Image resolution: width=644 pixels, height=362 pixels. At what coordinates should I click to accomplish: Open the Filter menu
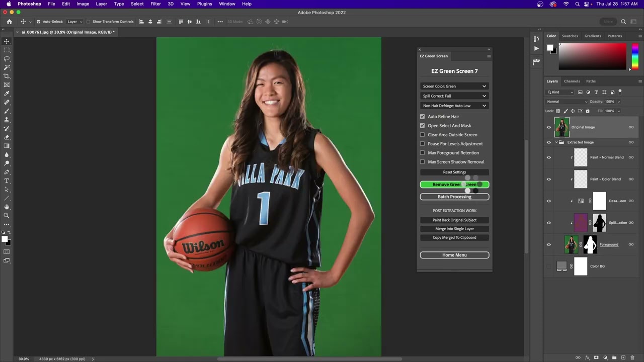(155, 4)
